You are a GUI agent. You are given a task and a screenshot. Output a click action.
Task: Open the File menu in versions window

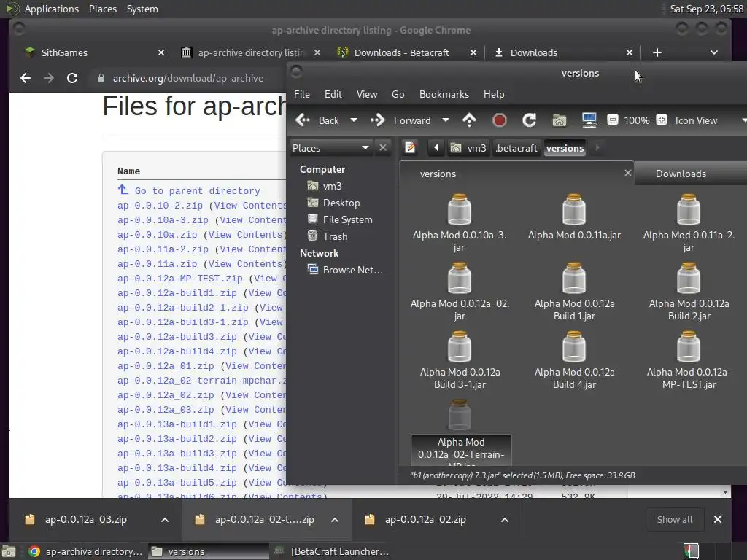[x=302, y=94]
